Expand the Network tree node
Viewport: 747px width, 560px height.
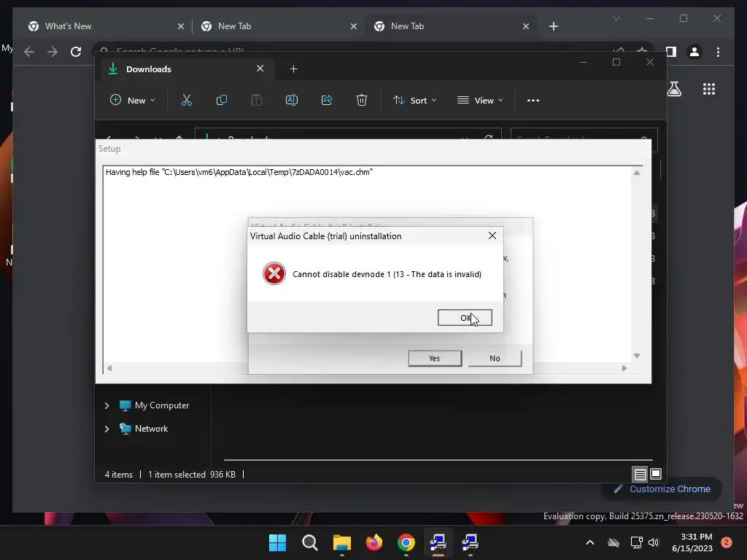point(107,429)
